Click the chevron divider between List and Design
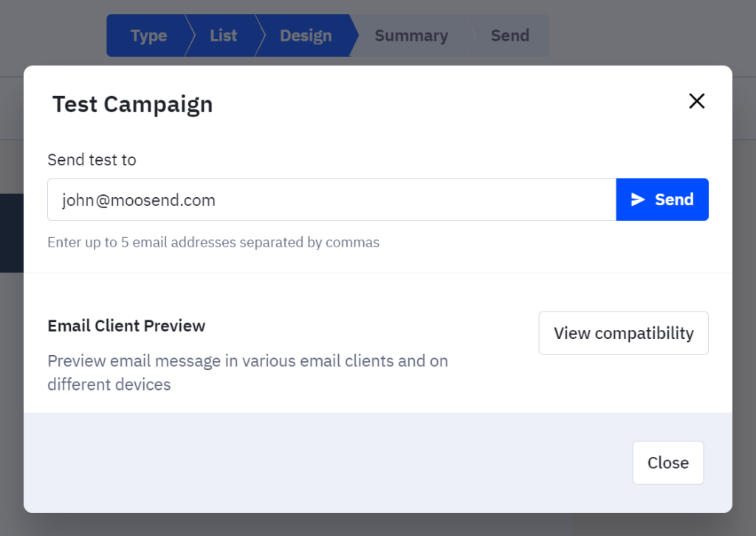 [259, 35]
